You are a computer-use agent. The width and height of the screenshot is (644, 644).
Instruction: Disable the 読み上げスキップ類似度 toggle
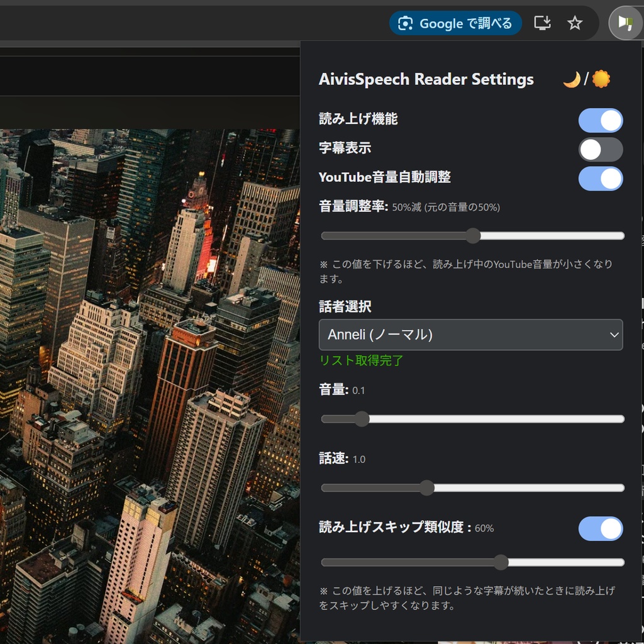(601, 529)
